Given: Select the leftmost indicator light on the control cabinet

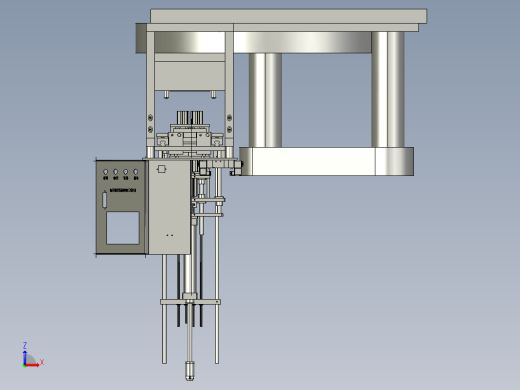Looking at the screenshot, I should (x=105, y=172).
